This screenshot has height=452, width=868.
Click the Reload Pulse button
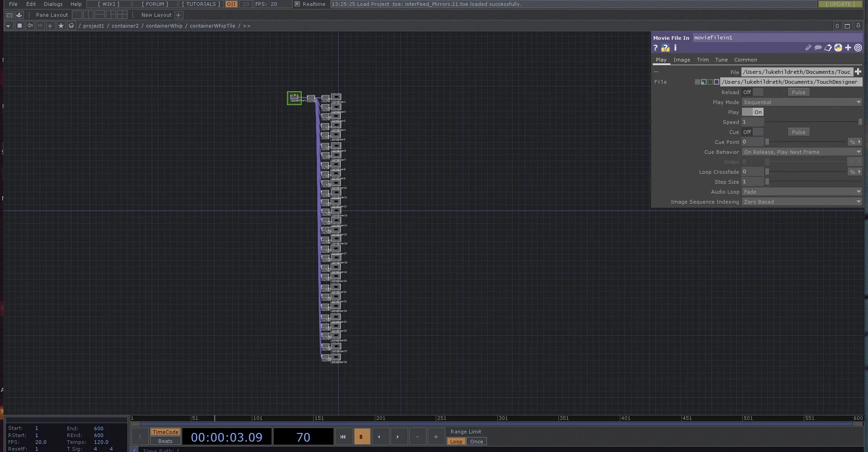coord(798,92)
